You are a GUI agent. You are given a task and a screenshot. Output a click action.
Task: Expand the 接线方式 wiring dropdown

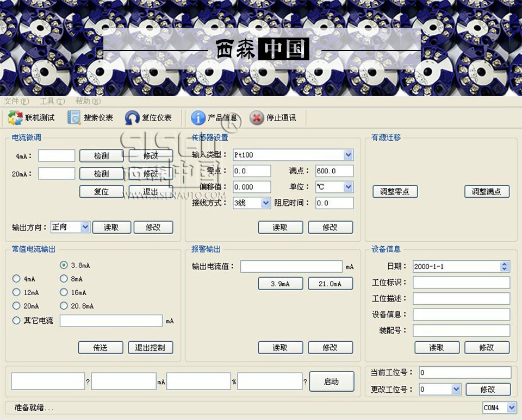coord(265,203)
